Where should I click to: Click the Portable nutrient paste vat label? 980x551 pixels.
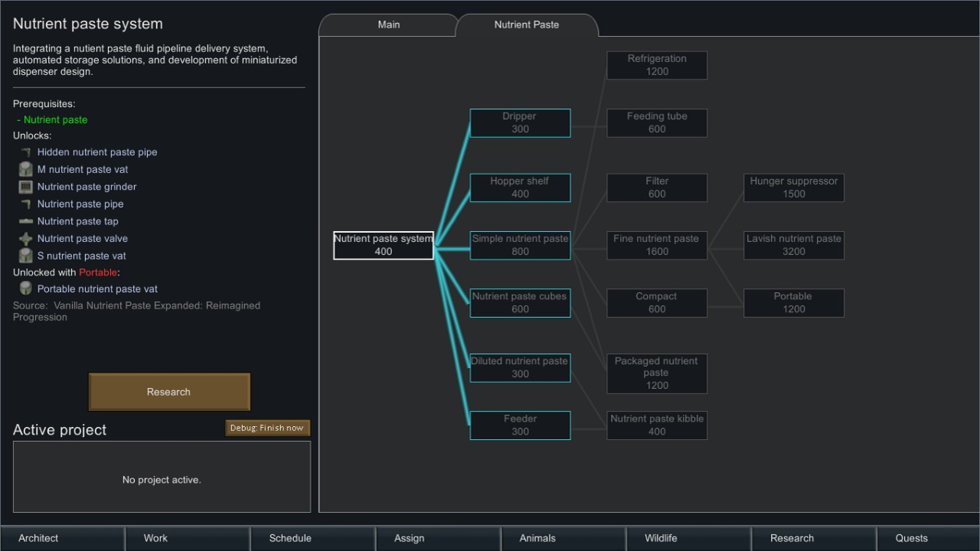[x=98, y=289]
